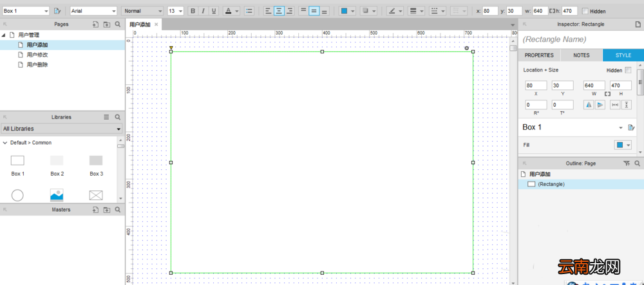Click the widget style editor icon in toolbar
The height and width of the screenshot is (285, 644).
click(57, 11)
